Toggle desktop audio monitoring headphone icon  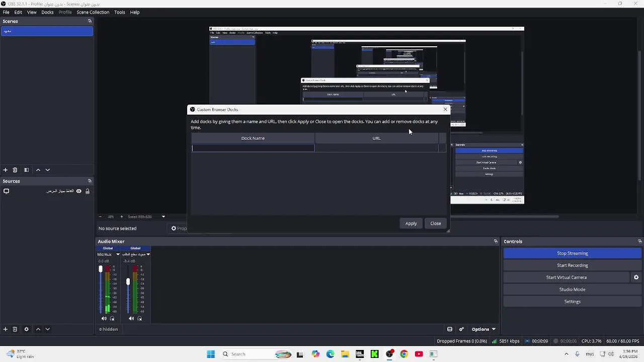[x=139, y=318]
